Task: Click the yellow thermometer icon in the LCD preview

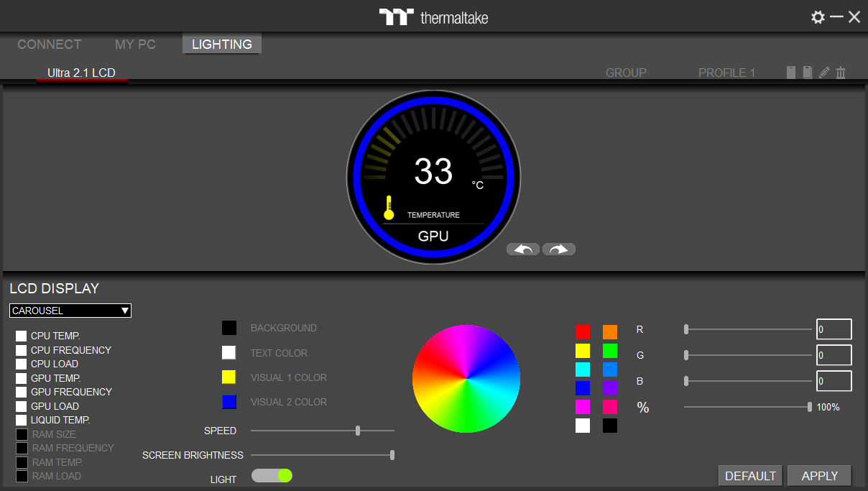Action: tap(389, 208)
